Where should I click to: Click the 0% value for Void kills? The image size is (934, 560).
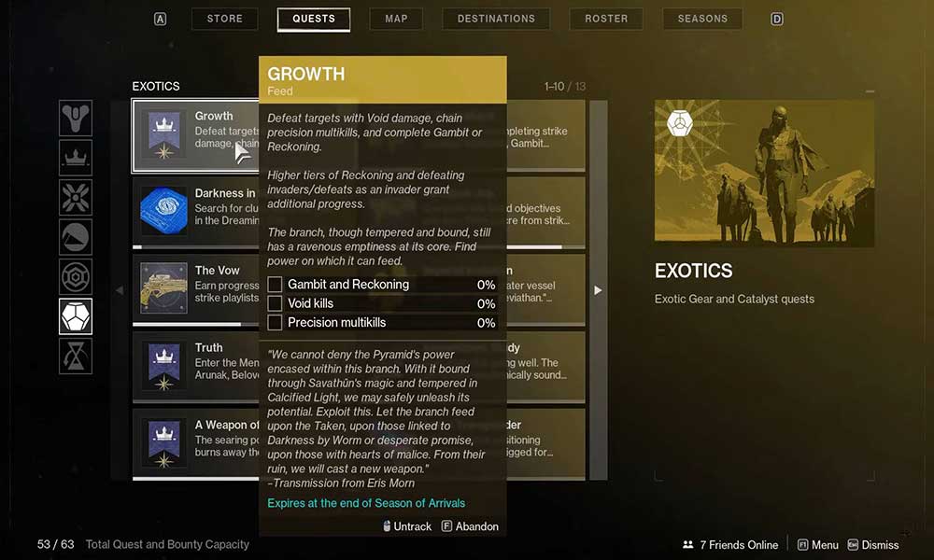tap(486, 303)
